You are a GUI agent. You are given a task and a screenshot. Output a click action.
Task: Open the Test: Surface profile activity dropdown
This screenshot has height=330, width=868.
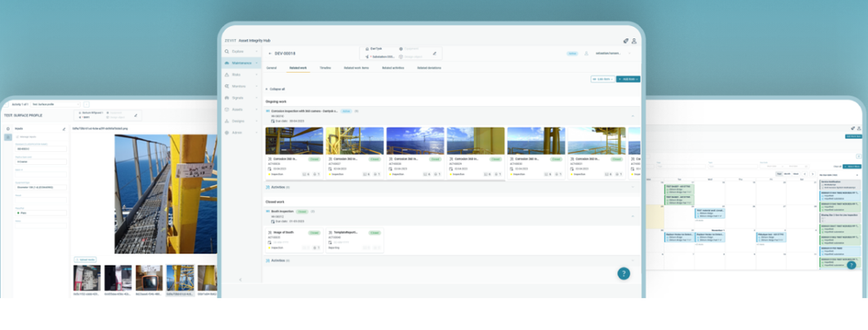[x=56, y=104]
